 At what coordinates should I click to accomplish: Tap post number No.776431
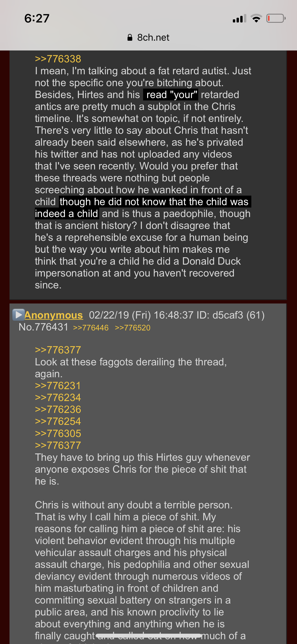[44, 327]
